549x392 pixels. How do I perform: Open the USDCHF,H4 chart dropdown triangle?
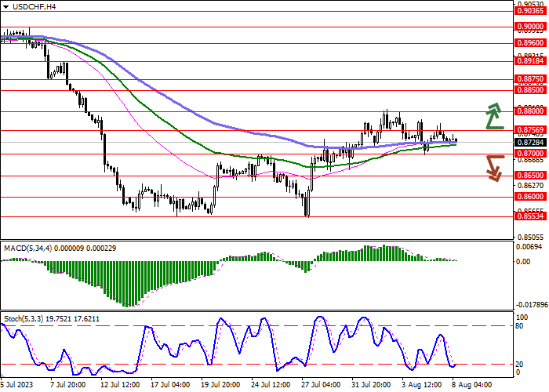click(x=6, y=7)
